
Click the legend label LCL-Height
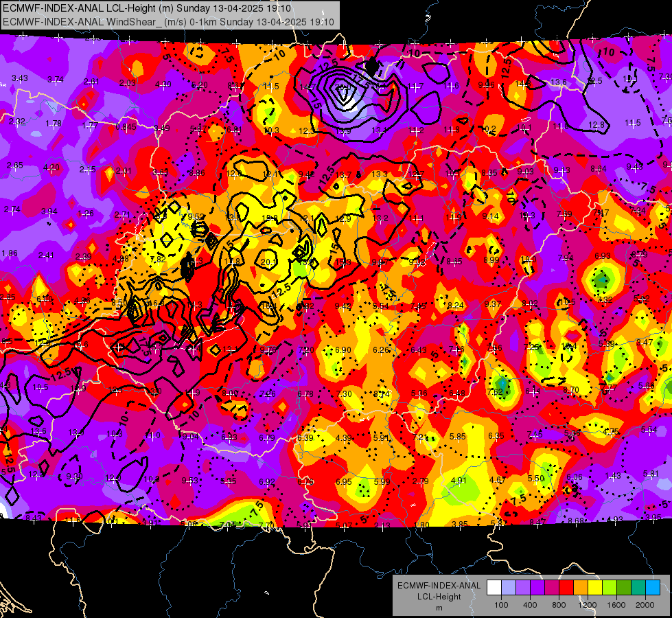click(x=439, y=597)
